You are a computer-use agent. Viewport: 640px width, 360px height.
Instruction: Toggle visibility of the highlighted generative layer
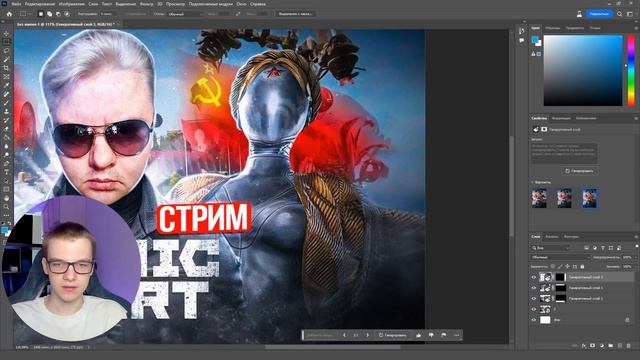534,277
